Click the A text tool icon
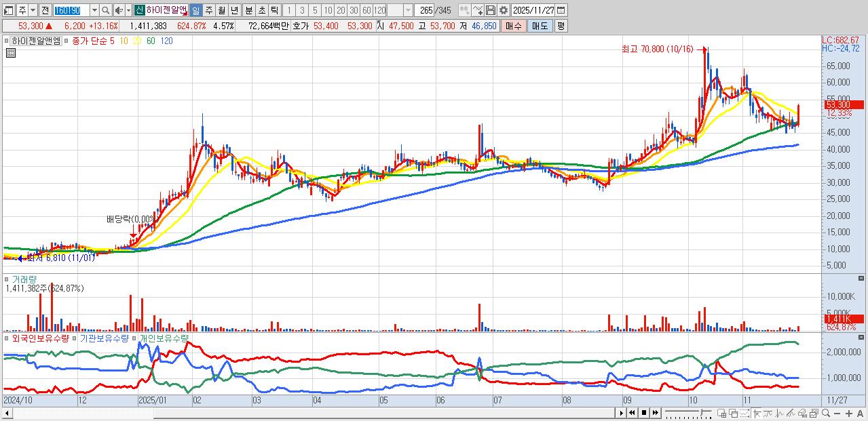The width and height of the screenshot is (868, 421). (x=860, y=413)
